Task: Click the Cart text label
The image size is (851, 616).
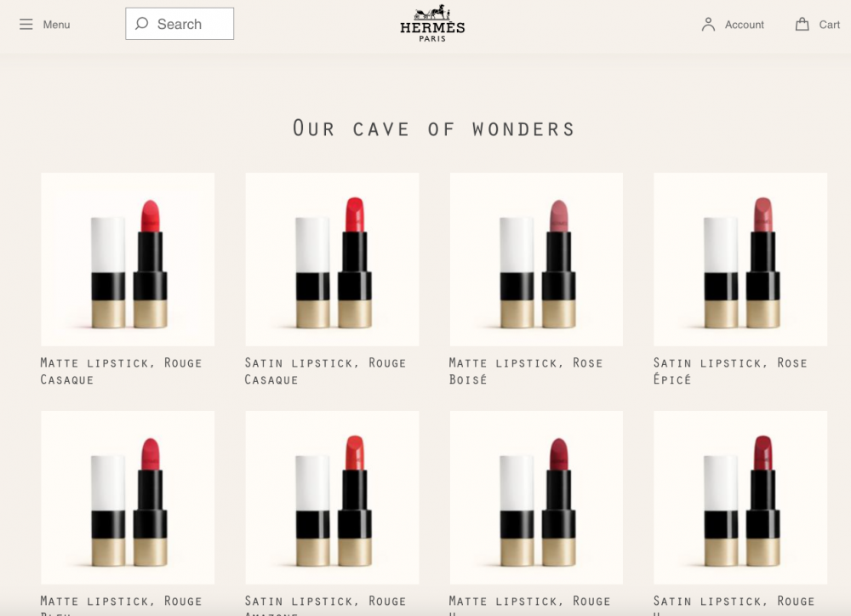Action: pyautogui.click(x=830, y=25)
